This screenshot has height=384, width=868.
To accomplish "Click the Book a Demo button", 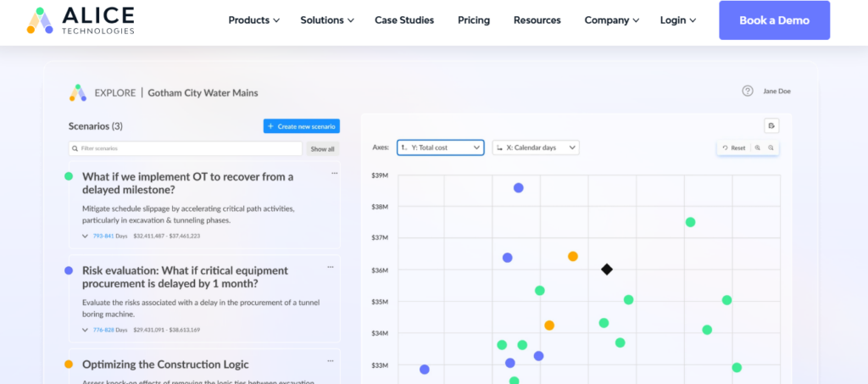I will coord(775,20).
